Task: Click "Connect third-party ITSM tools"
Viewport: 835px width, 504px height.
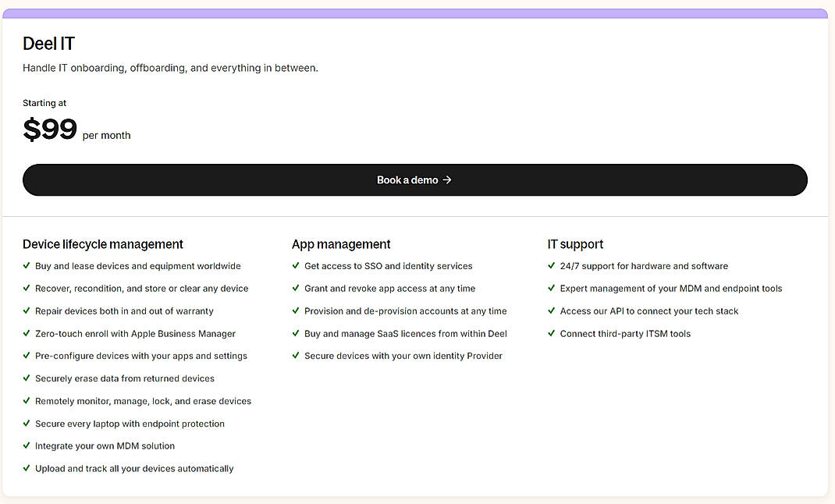Action: coord(625,334)
